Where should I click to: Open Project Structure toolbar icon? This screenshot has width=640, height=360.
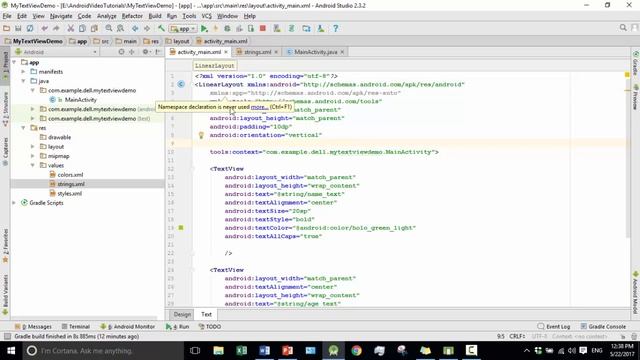click(x=306, y=29)
